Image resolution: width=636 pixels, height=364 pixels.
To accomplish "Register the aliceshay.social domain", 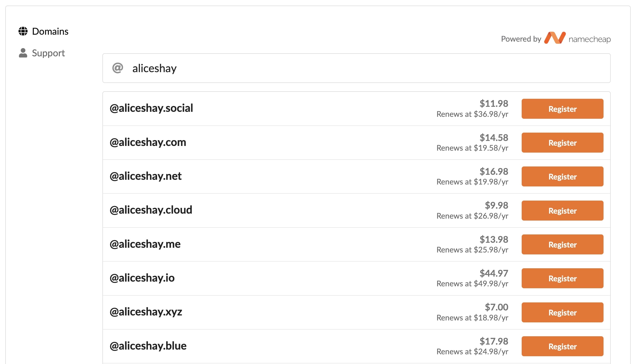I will click(x=562, y=109).
